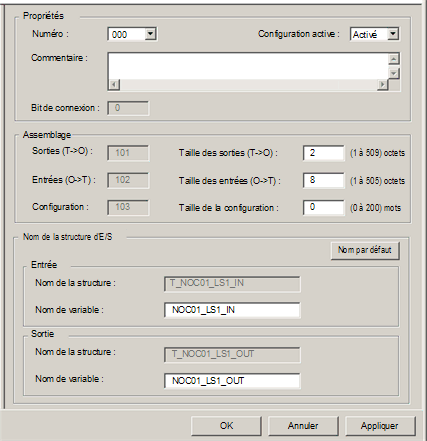Click the horizontal scrollbar track in Commentaire
The width and height of the screenshot is (427, 441).
[248, 85]
